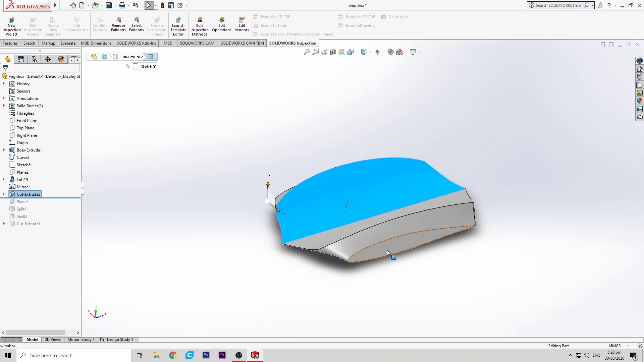This screenshot has width=644, height=362.
Task: Select Fibreglass material in tree
Action: click(25, 113)
